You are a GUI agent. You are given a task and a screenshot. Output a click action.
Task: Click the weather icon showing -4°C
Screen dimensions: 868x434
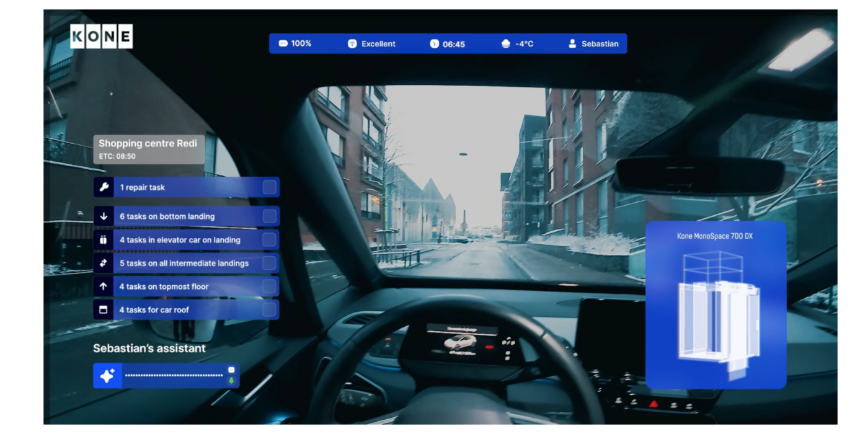pos(505,44)
